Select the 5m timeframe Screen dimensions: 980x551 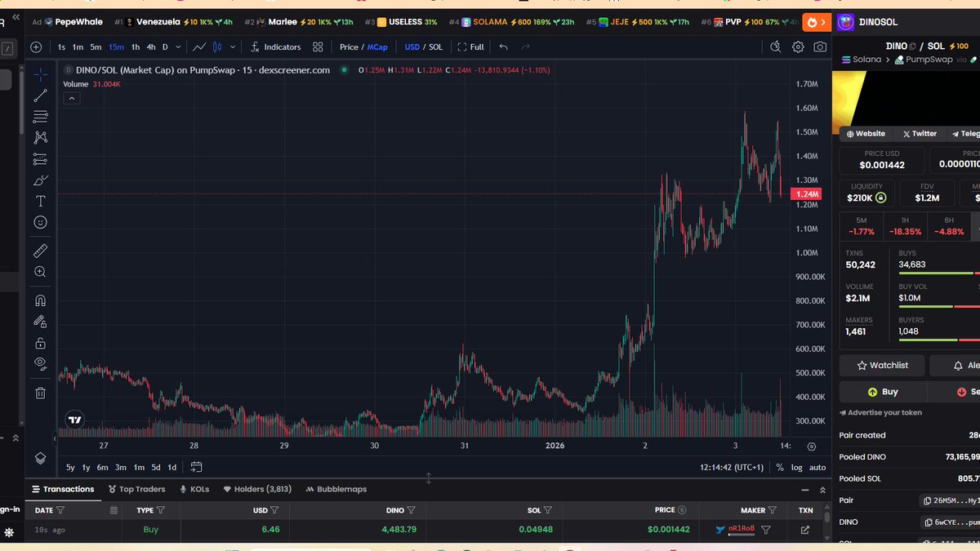[x=96, y=47]
